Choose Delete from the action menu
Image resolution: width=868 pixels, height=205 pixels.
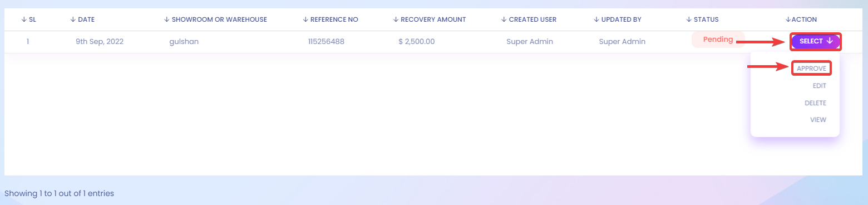point(815,103)
